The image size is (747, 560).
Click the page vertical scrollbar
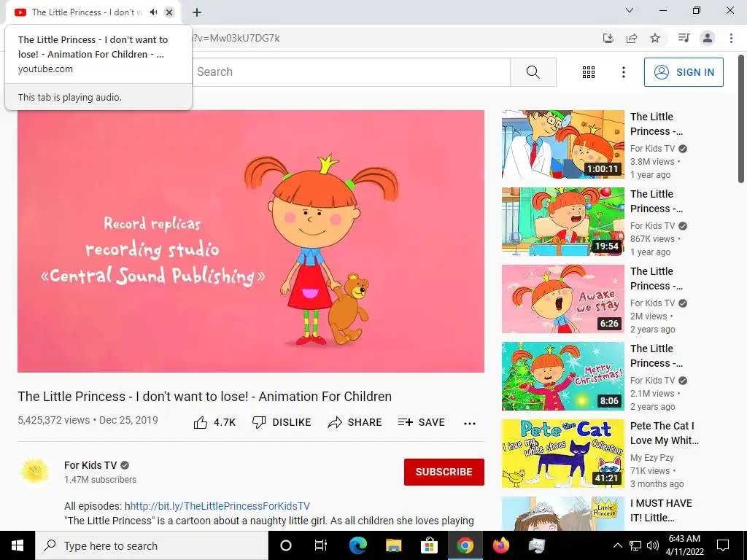741,119
